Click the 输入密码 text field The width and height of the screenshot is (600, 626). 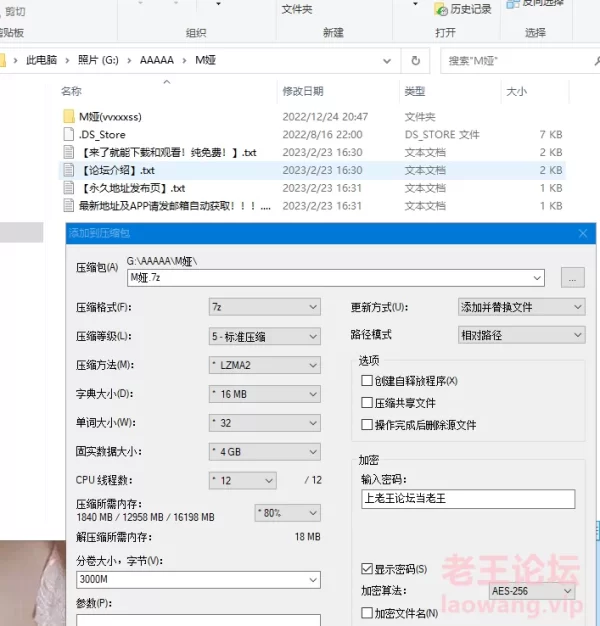(x=468, y=499)
